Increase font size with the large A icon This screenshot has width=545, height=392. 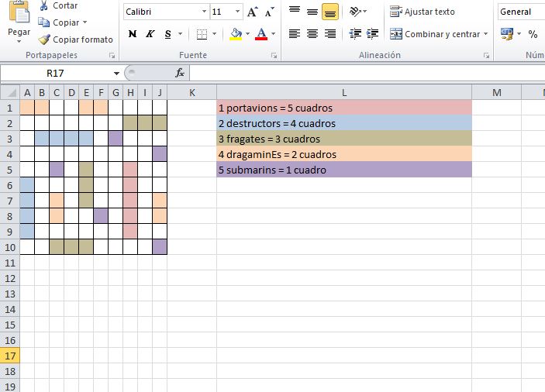point(252,12)
